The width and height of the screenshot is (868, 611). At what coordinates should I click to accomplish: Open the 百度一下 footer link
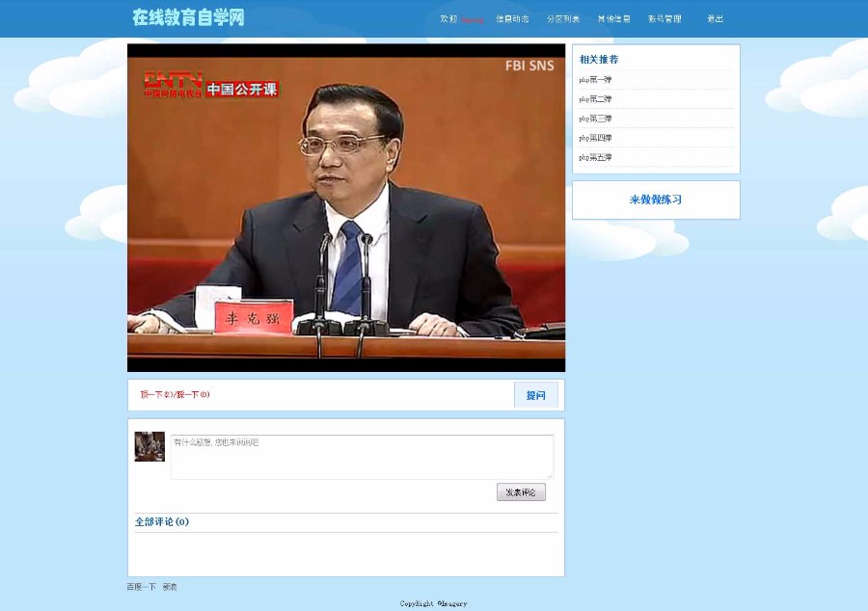tap(142, 587)
